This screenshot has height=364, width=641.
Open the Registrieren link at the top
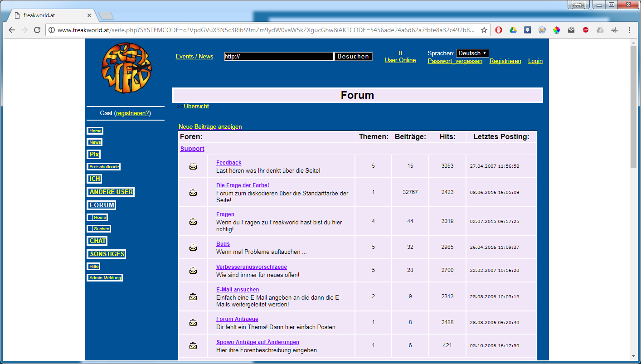tap(505, 61)
